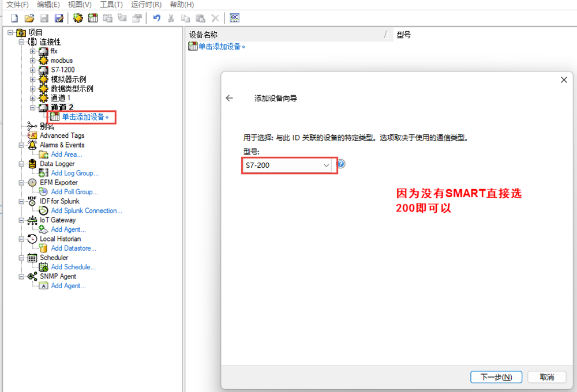Click the 设备名称 column header
This screenshot has width=577, height=392.
pos(204,35)
